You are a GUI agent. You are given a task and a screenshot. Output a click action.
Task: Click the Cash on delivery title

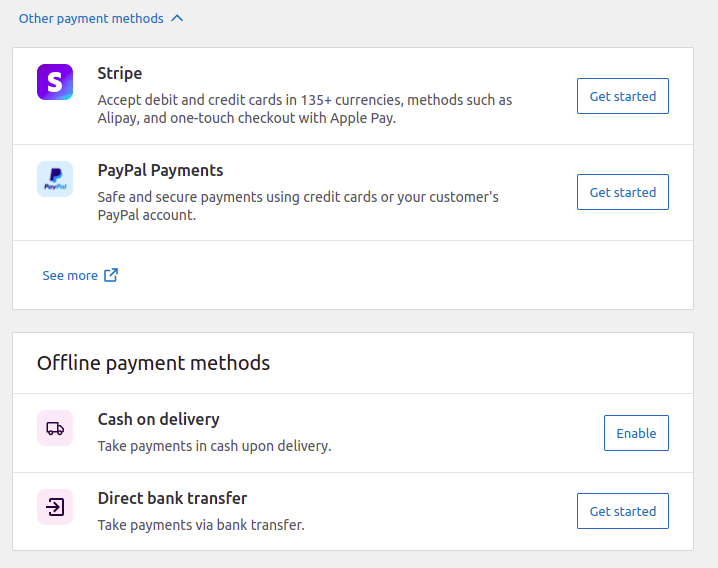coord(158,419)
